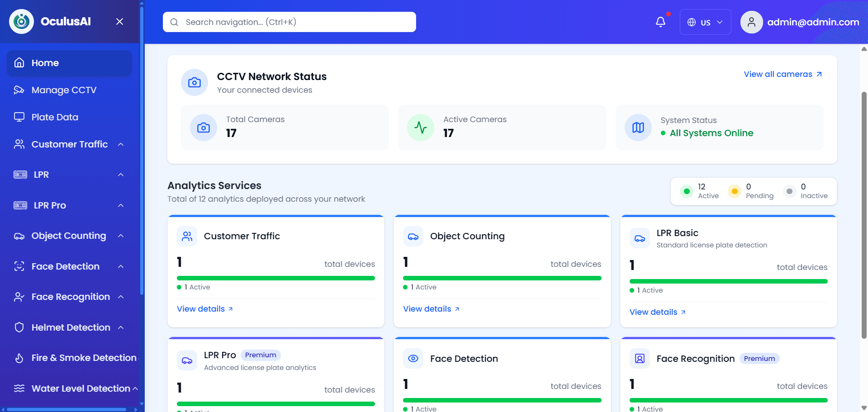Viewport: 868px width, 412px height.
Task: Click the Helmet Detection shield icon
Action: pos(19,327)
